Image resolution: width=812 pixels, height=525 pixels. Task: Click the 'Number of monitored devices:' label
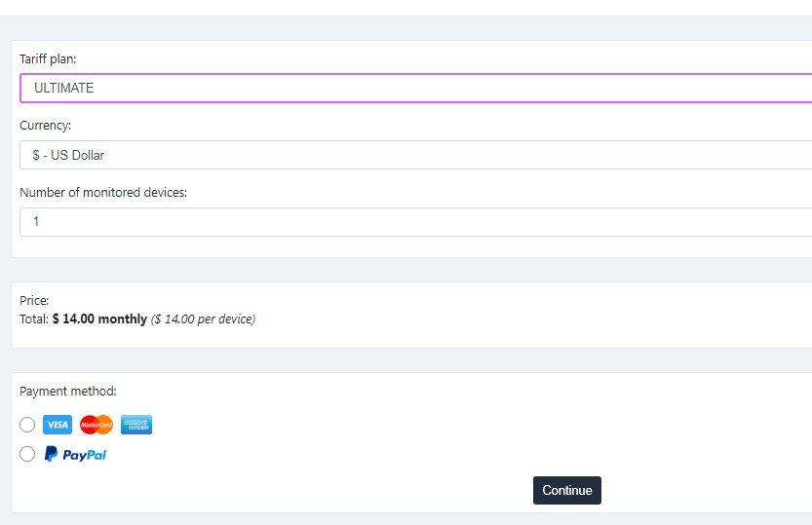[x=103, y=193]
